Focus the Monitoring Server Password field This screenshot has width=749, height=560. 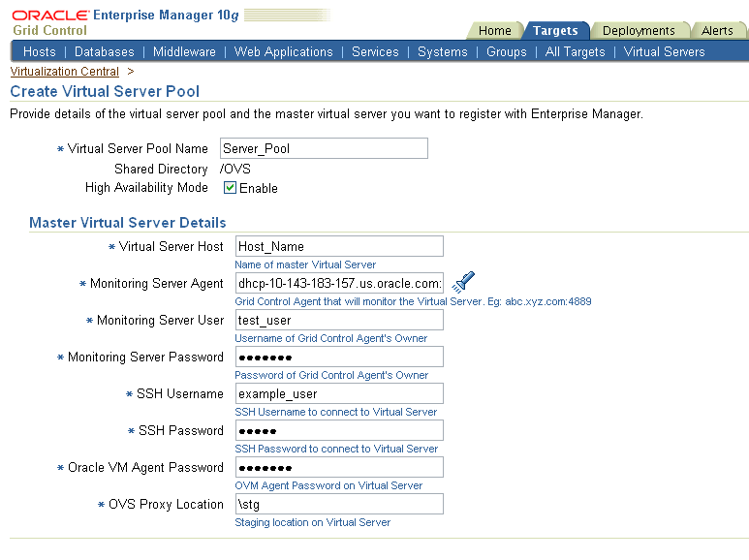pyautogui.click(x=339, y=357)
